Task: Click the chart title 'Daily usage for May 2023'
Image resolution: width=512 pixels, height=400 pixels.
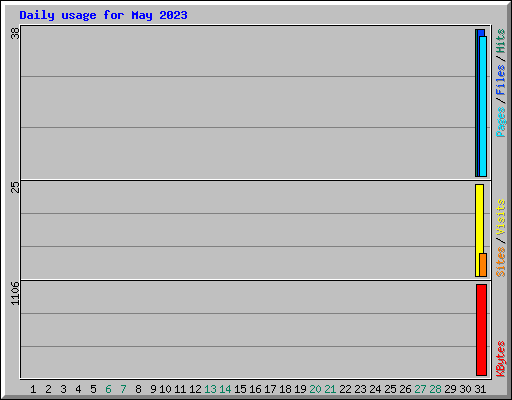Action: (x=103, y=15)
